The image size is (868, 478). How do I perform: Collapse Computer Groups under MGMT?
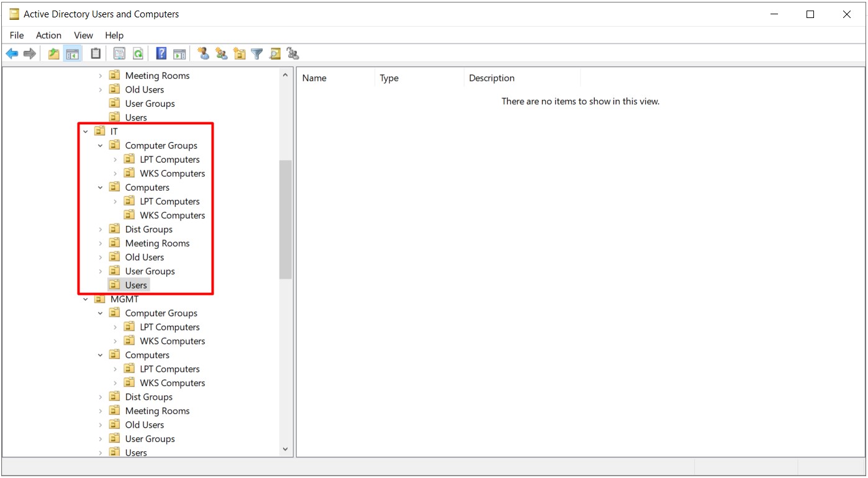pyautogui.click(x=101, y=313)
